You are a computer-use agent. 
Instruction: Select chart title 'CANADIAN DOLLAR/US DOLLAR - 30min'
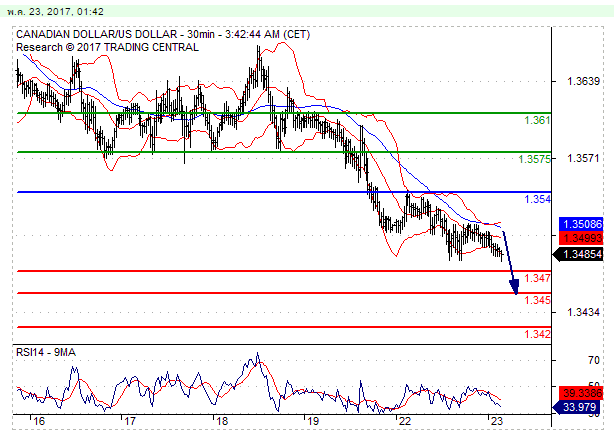116,34
